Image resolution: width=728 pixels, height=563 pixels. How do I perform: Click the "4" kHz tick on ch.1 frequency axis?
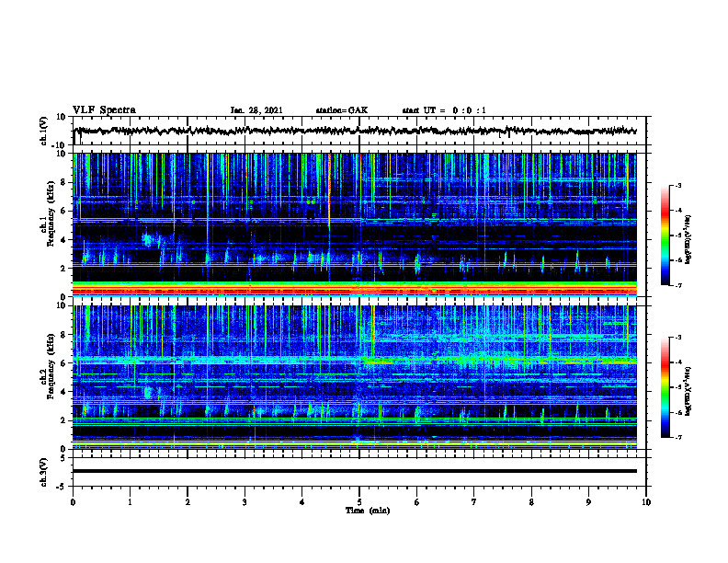click(x=63, y=240)
